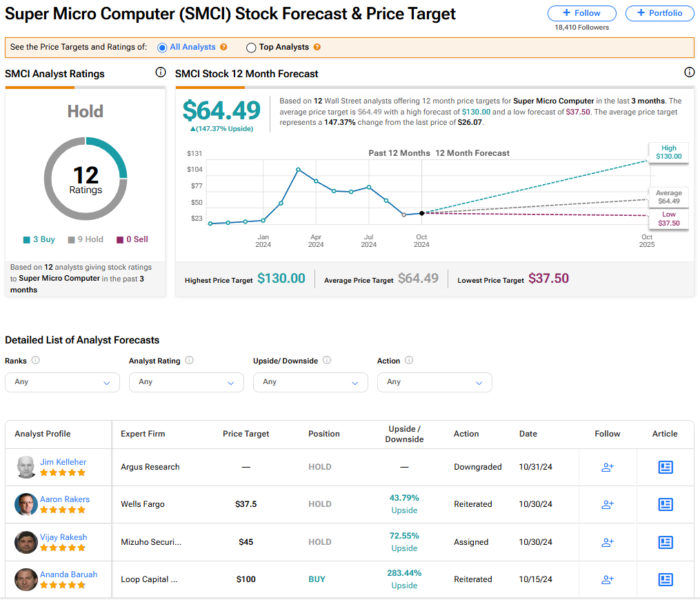Click the Follow button at top

581,13
